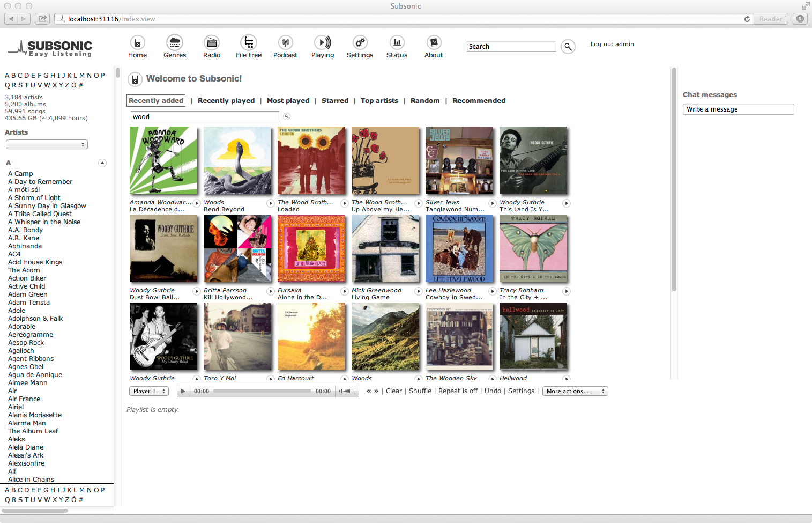Click the magnifier search button in header
The width and height of the screenshot is (812, 523).
pyautogui.click(x=568, y=47)
